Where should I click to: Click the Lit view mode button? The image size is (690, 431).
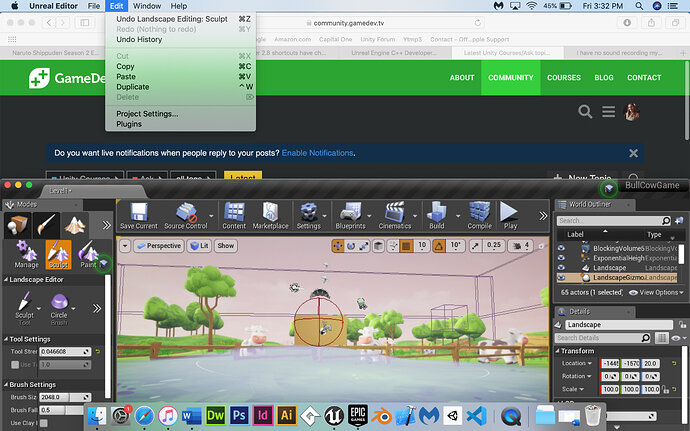click(x=199, y=246)
